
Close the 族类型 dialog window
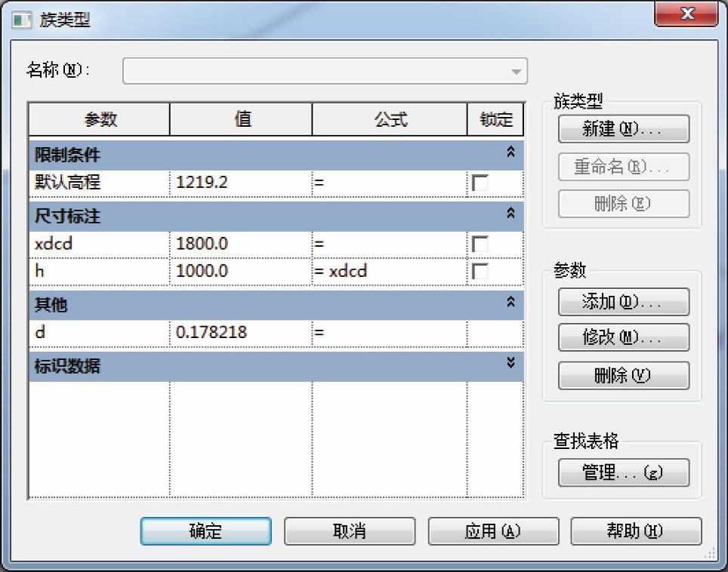(x=686, y=14)
